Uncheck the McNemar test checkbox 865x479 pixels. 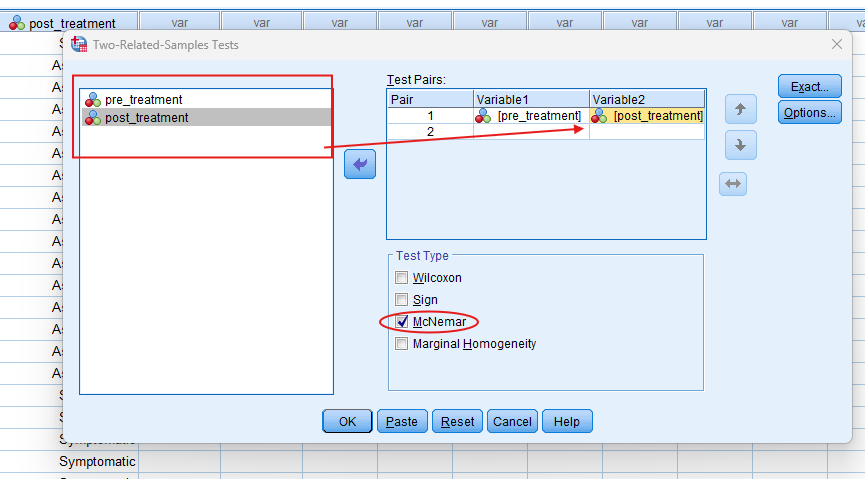[x=402, y=322]
